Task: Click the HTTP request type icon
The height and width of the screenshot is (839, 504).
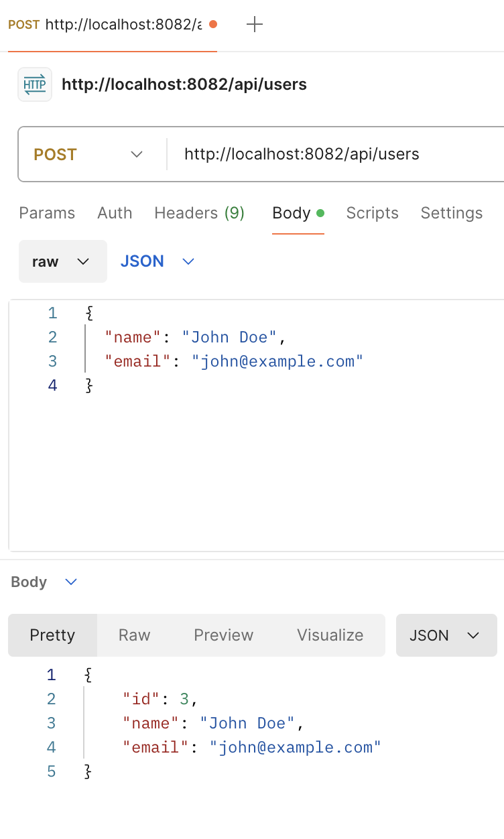Action: [x=35, y=84]
